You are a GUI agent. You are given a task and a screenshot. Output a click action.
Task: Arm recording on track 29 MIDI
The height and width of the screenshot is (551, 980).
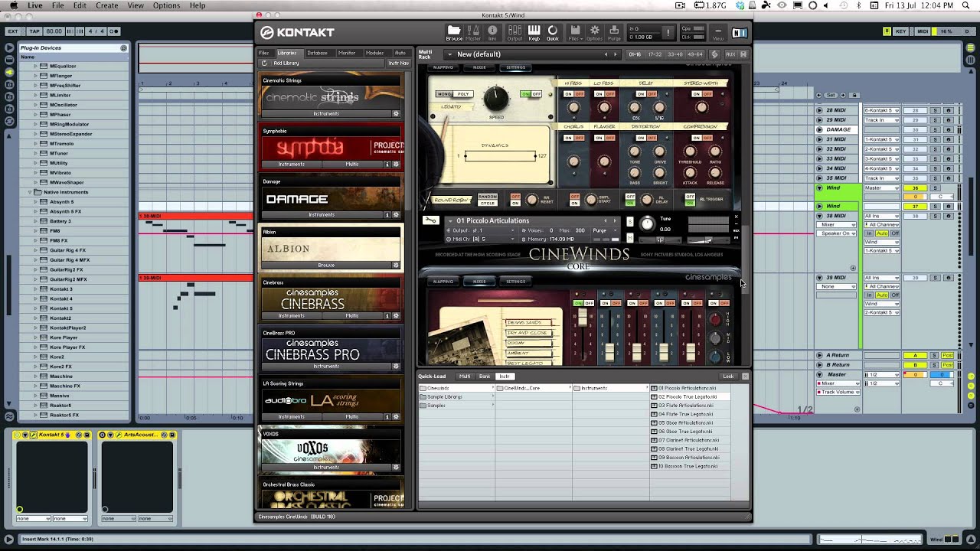[948, 120]
